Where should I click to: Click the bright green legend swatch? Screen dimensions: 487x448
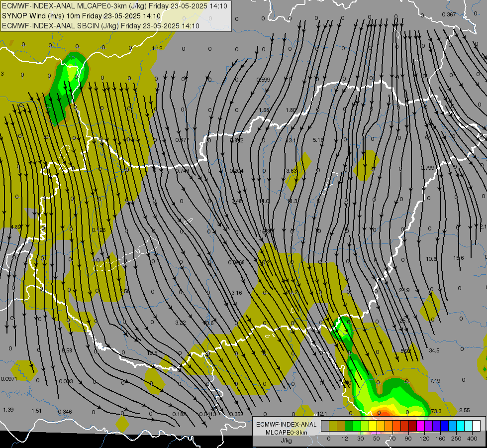click(x=357, y=426)
